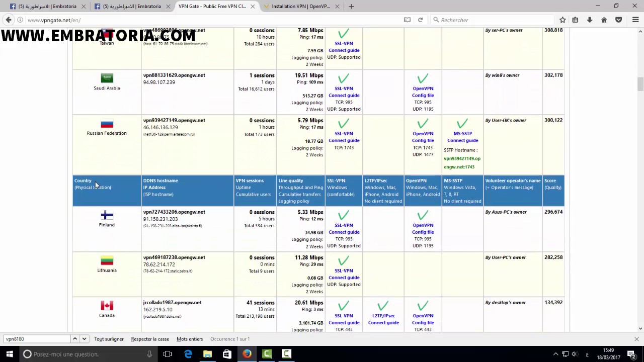The image size is (644, 362).
Task: Open volume control in system tray
Action: (x=575, y=354)
